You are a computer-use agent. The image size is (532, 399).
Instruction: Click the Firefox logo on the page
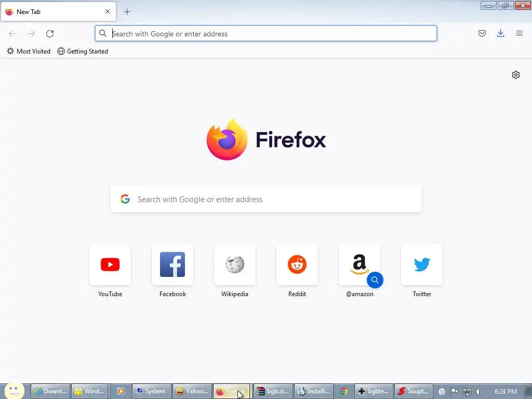click(267, 139)
